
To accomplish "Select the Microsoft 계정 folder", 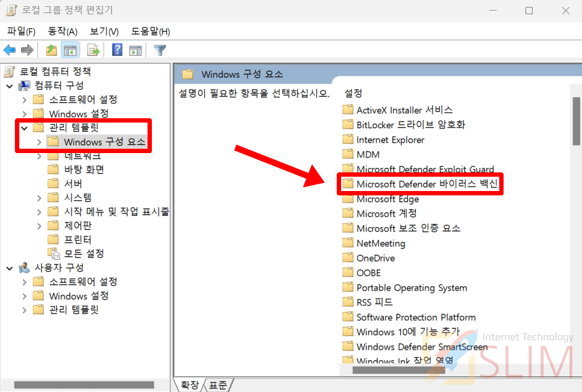I will pos(387,213).
